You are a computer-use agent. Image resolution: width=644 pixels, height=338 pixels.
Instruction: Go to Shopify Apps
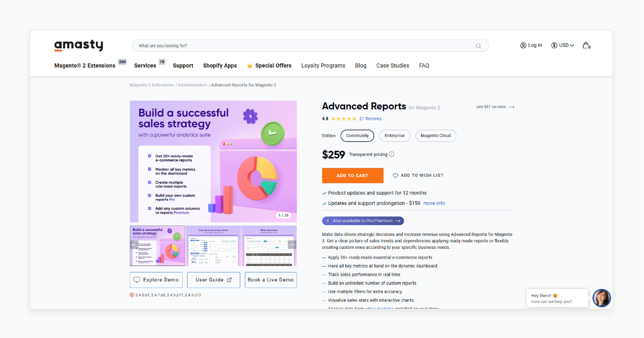tap(220, 66)
